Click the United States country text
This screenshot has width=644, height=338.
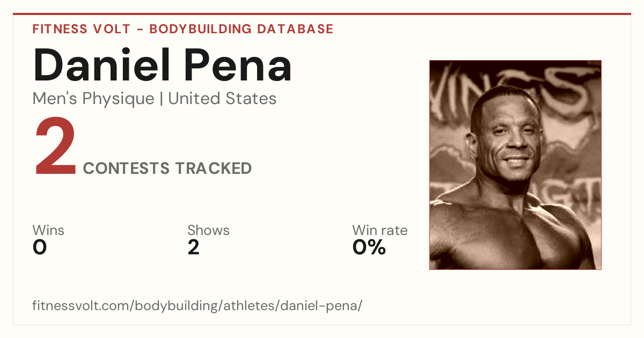(x=222, y=99)
